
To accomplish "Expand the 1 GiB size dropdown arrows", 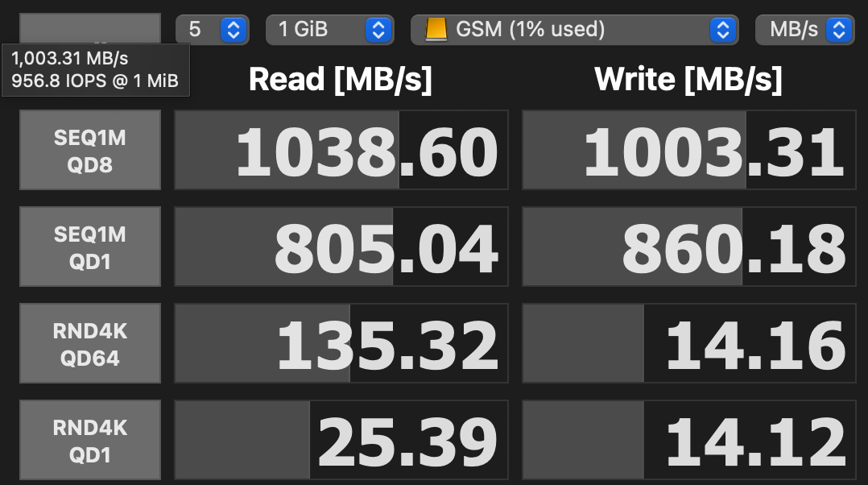I will (378, 30).
